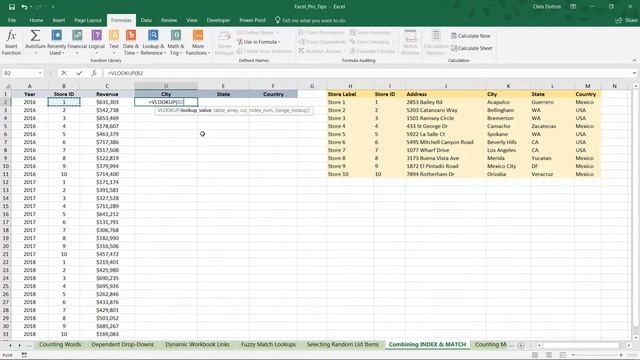
Task: Open Logical functions library
Action: (x=97, y=42)
